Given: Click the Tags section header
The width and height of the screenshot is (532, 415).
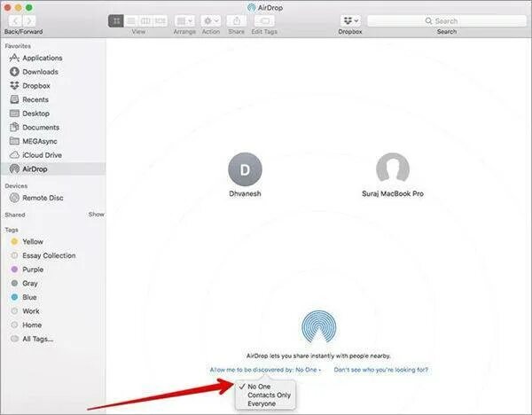Looking at the screenshot, I should [x=12, y=230].
